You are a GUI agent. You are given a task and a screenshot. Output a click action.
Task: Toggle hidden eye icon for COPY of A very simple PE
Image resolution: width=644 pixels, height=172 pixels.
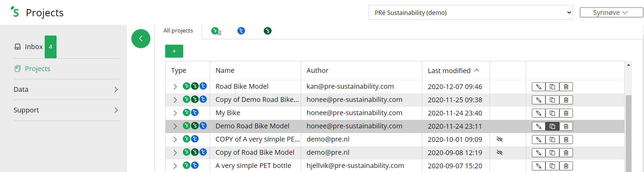(x=499, y=139)
